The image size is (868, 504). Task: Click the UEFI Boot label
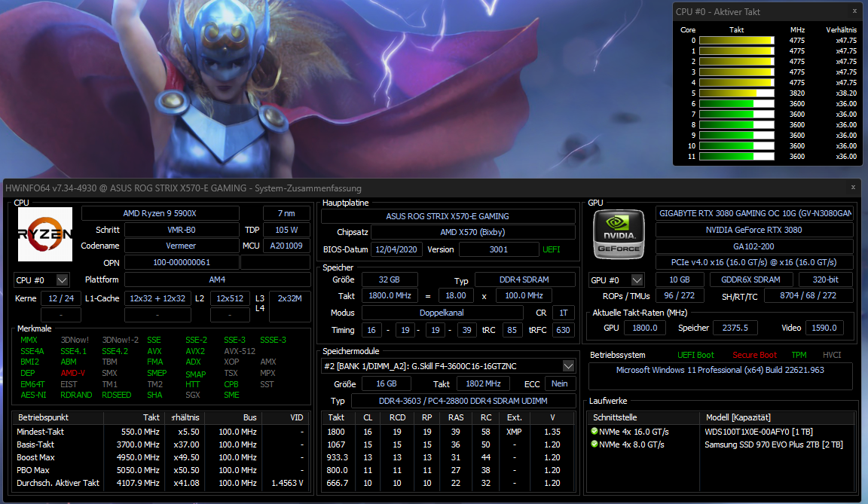click(695, 355)
